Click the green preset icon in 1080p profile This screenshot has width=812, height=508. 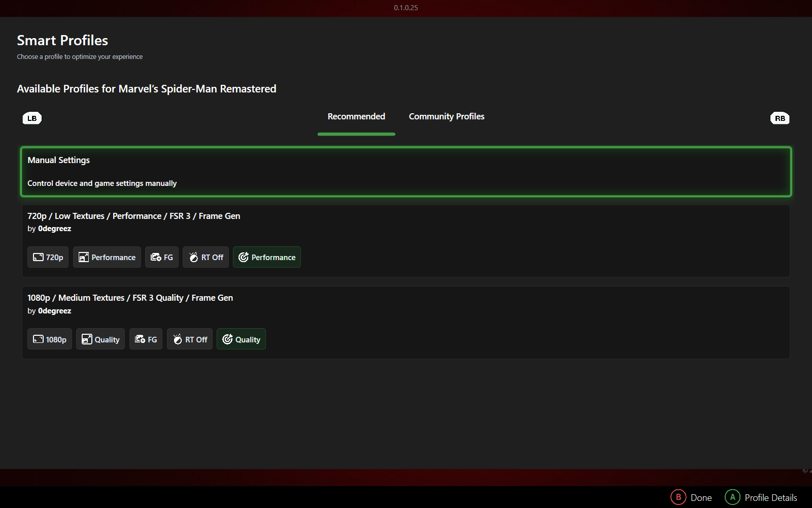pyautogui.click(x=227, y=339)
